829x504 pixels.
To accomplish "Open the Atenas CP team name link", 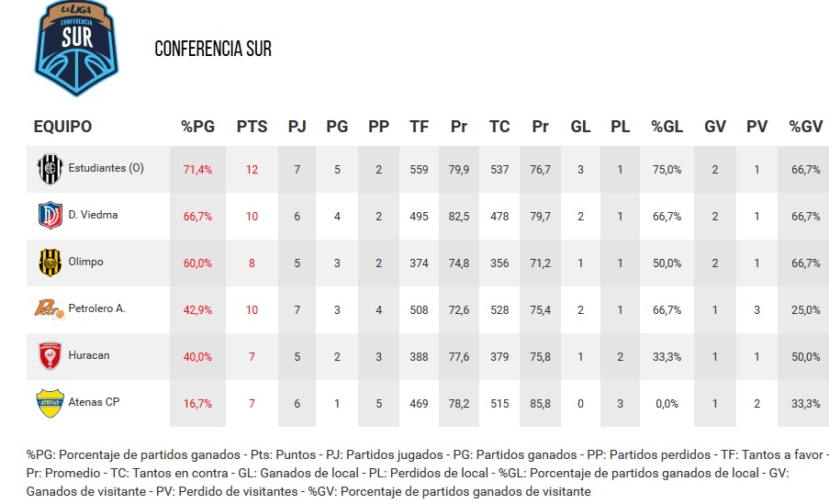I will click(94, 403).
